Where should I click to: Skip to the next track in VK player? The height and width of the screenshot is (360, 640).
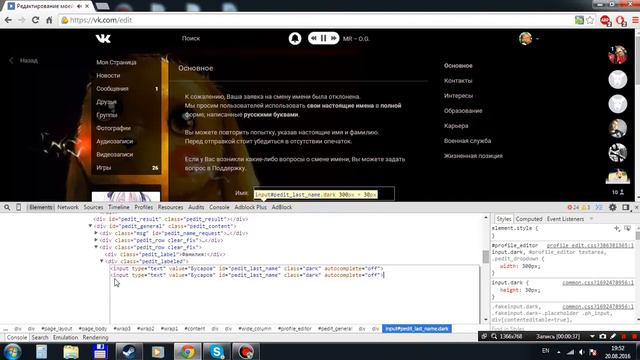tap(333, 38)
